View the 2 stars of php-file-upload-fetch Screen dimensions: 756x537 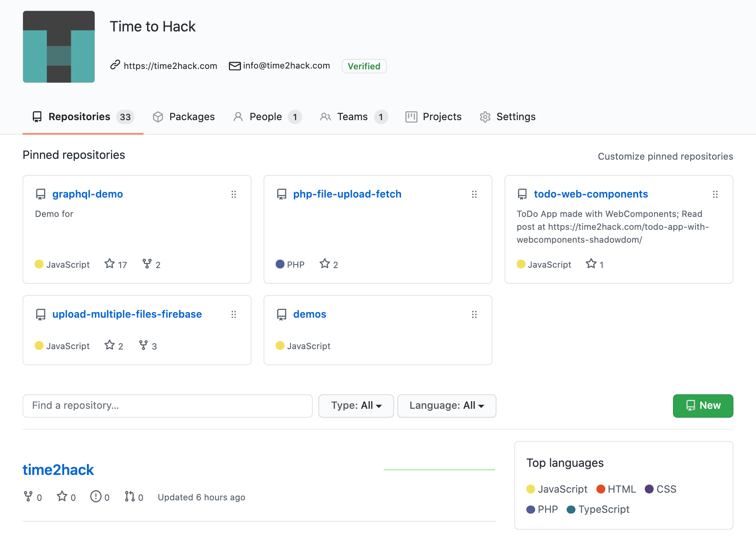[x=329, y=264]
